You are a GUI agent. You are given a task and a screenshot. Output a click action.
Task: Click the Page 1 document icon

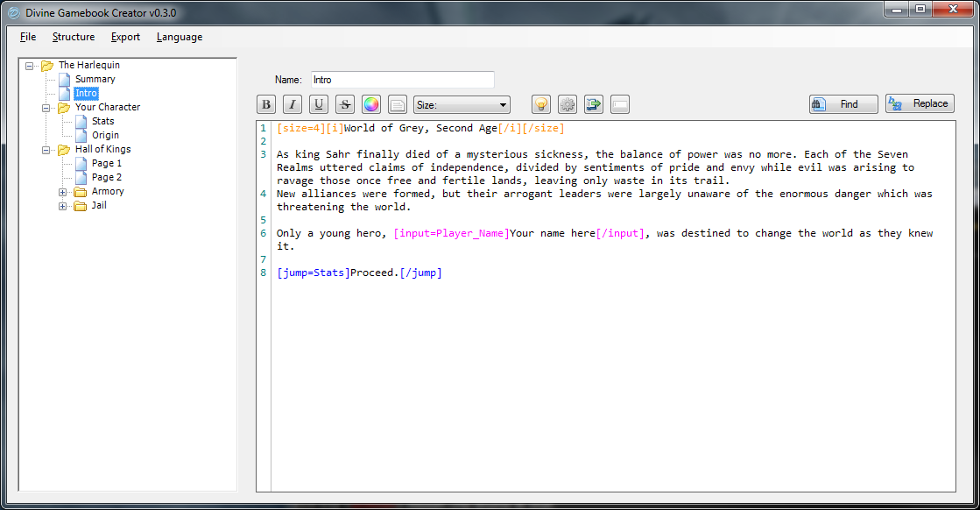[x=81, y=163]
